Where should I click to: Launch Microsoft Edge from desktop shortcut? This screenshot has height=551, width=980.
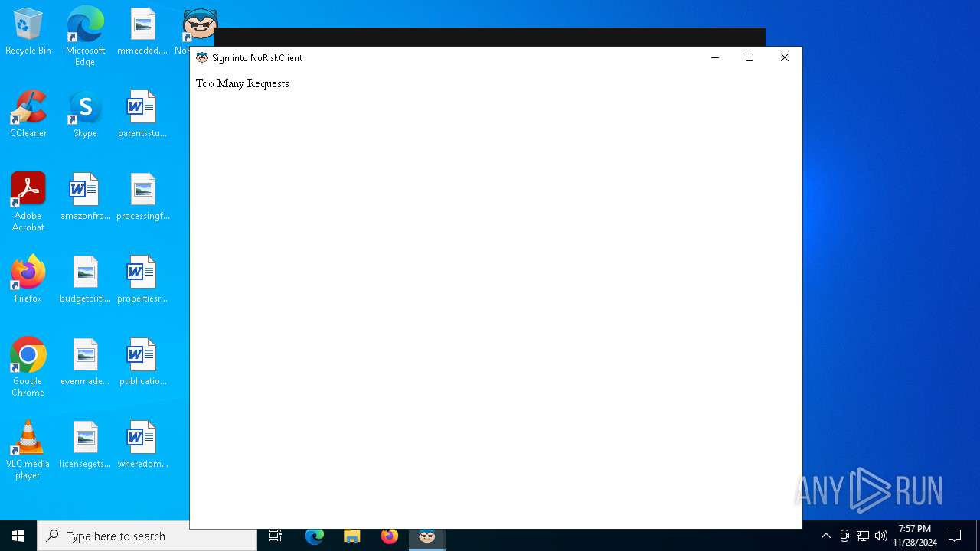tap(85, 37)
